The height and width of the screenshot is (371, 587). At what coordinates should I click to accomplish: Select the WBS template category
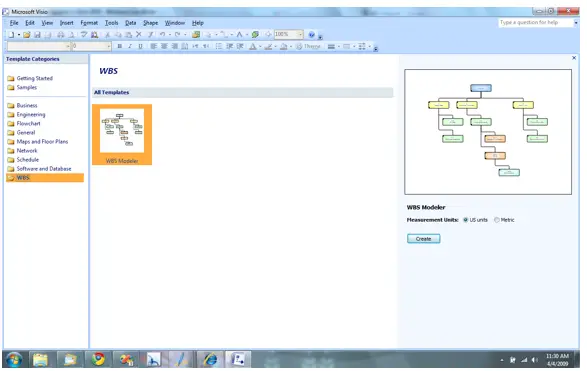pyautogui.click(x=45, y=178)
